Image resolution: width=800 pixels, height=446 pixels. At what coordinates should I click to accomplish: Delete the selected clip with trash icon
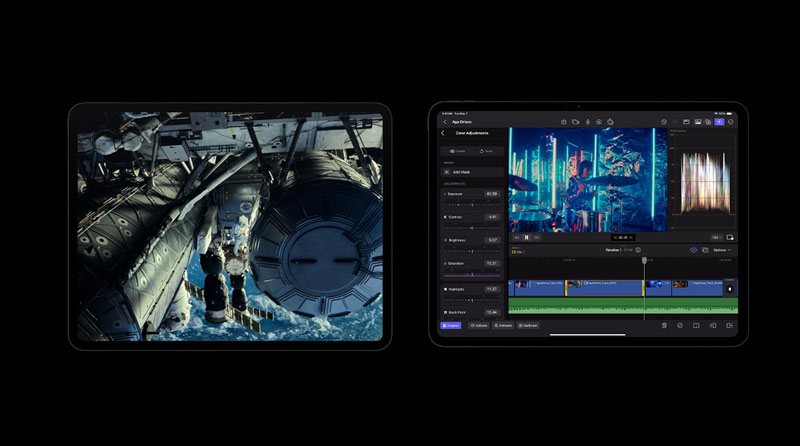coord(664,325)
